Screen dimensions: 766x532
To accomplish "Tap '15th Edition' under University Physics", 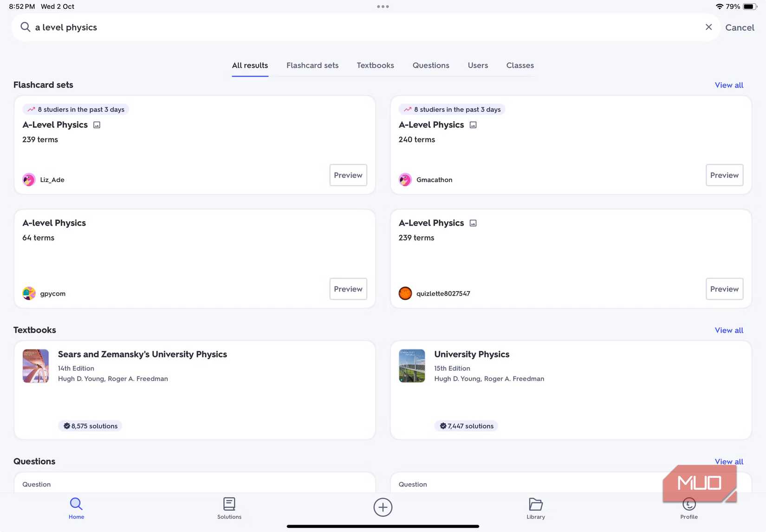I will tap(452, 368).
